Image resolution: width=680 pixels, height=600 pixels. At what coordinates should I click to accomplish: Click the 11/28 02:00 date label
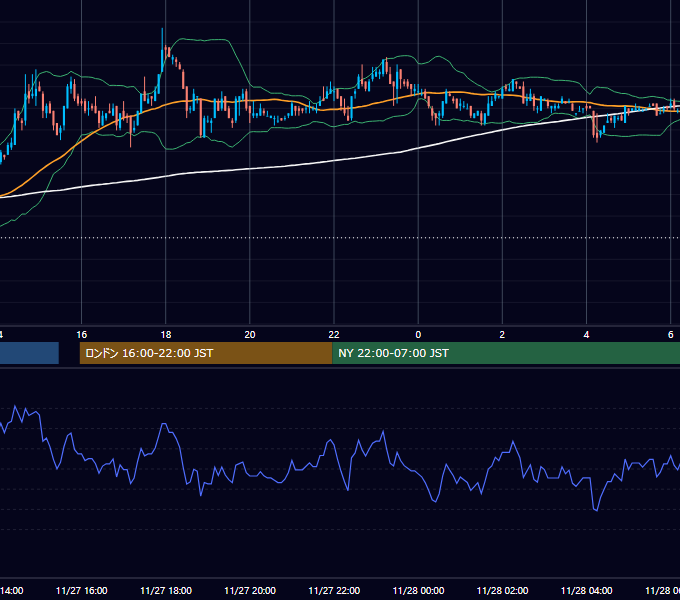[x=502, y=590]
